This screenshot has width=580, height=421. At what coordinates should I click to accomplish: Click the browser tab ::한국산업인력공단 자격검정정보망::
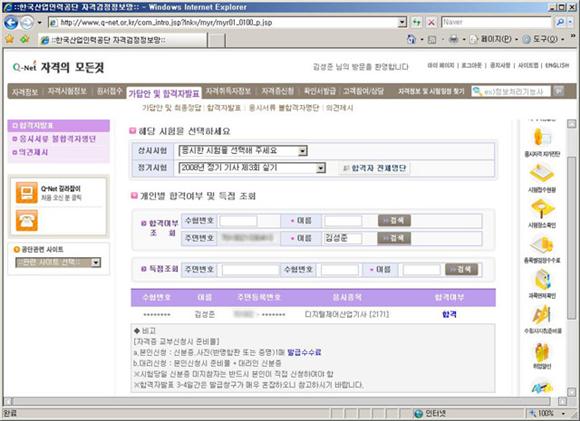123,40
